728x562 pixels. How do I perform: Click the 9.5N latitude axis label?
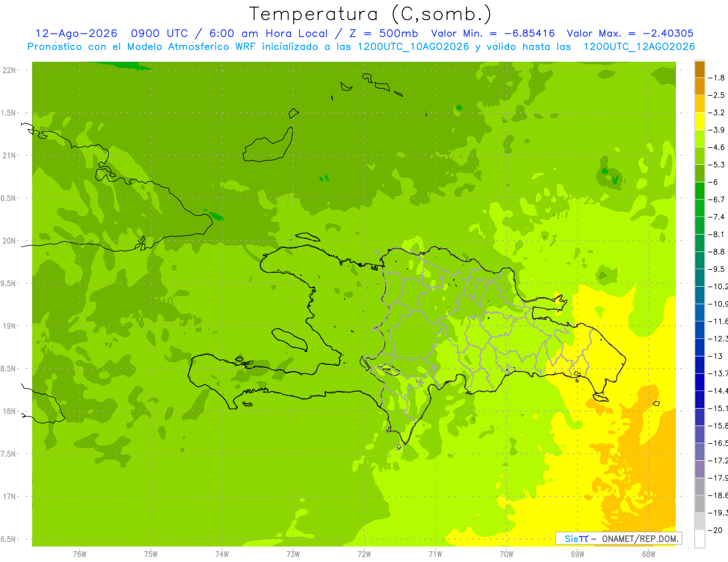(x=9, y=284)
